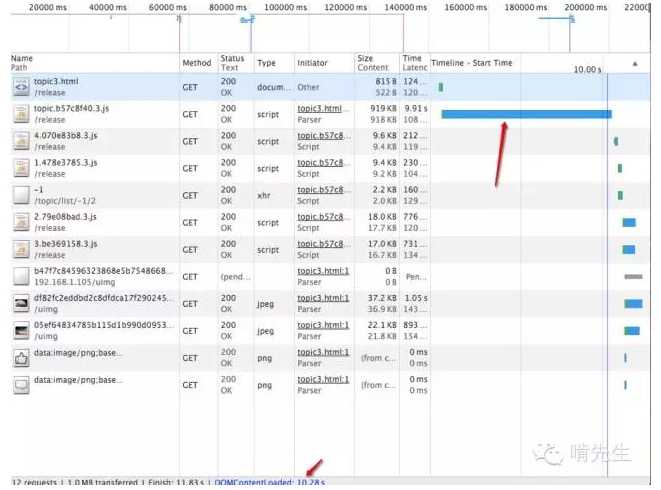
Task: Sort by the Time / Latency column header
Action: click(415, 62)
